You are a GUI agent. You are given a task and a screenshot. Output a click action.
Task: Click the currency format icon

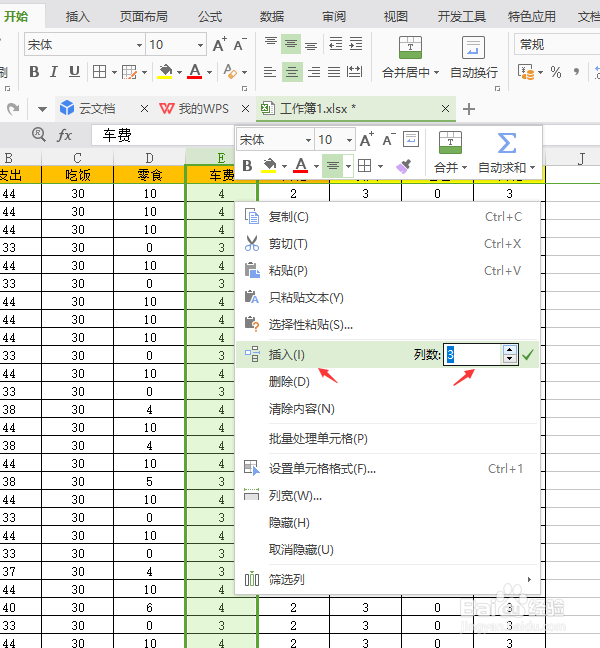526,72
